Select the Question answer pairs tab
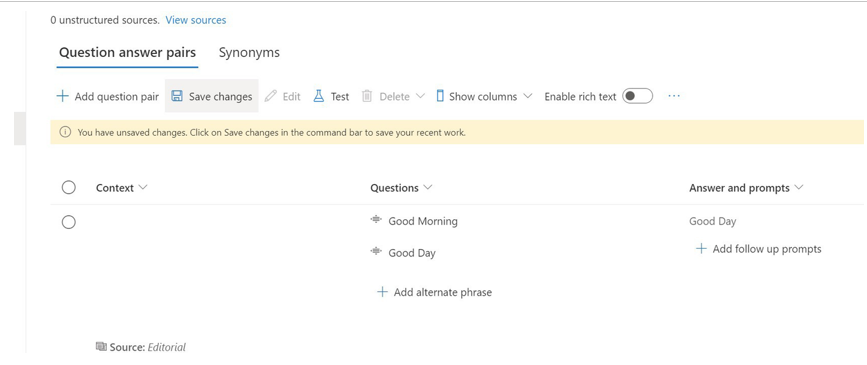867x365 pixels. click(x=128, y=53)
